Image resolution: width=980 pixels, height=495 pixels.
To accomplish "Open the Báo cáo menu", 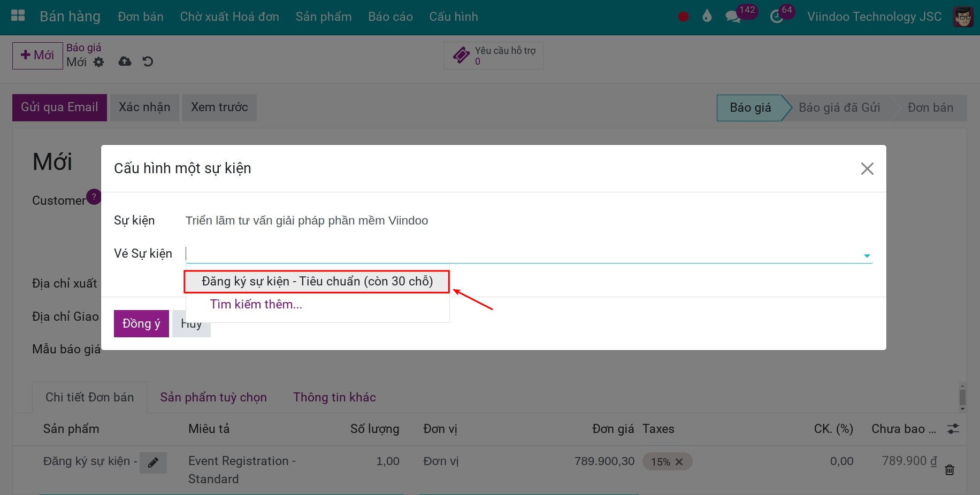I will coord(391,17).
